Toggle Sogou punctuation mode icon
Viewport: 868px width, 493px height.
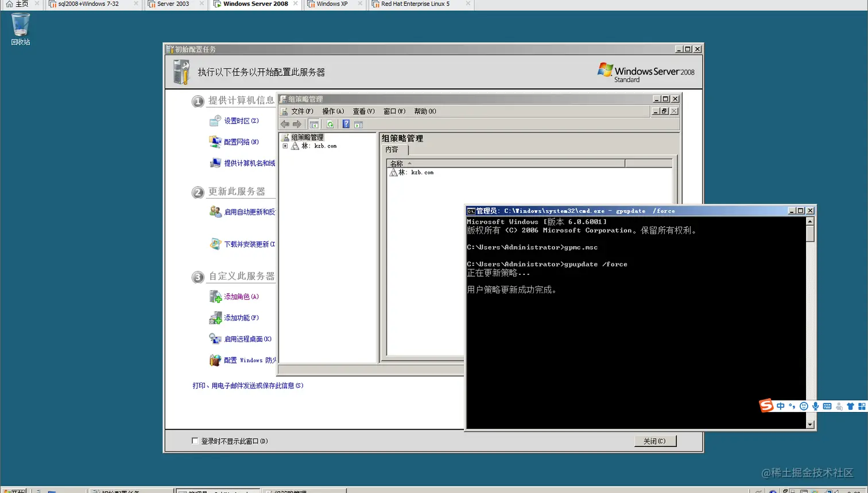tap(792, 406)
